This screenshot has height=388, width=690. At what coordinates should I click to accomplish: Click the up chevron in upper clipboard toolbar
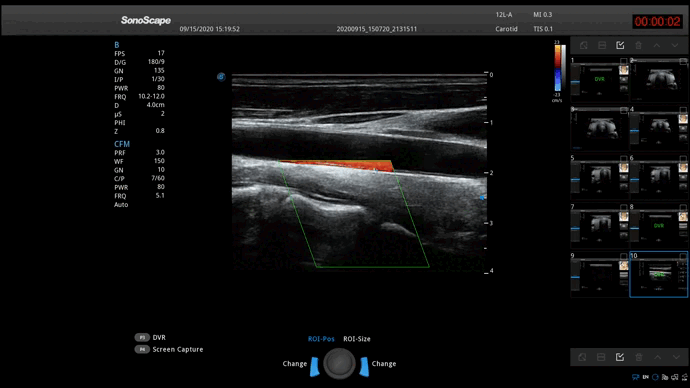coord(657,45)
